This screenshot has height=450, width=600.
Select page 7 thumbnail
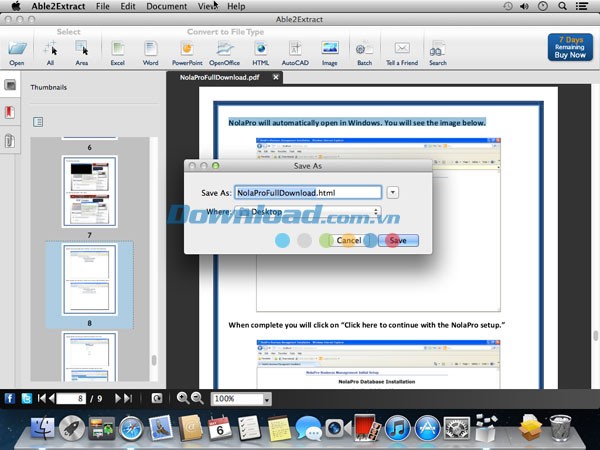(90, 191)
